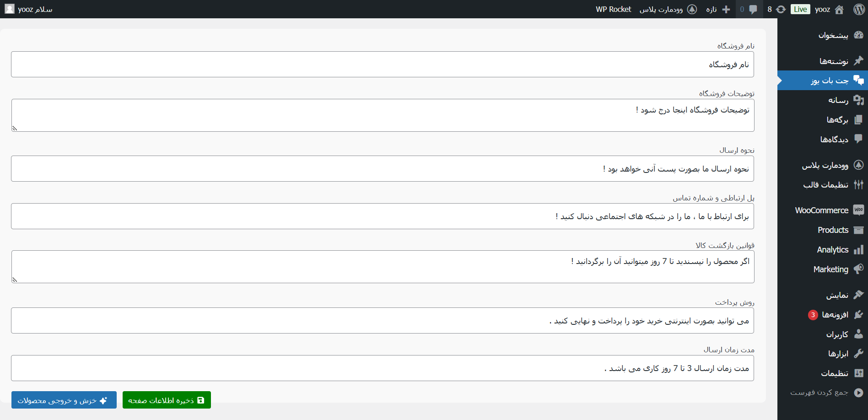Image resolution: width=868 pixels, height=420 pixels.
Task: Click the دیدگاه‌ها comment icon in sidebar
Action: [x=859, y=139]
